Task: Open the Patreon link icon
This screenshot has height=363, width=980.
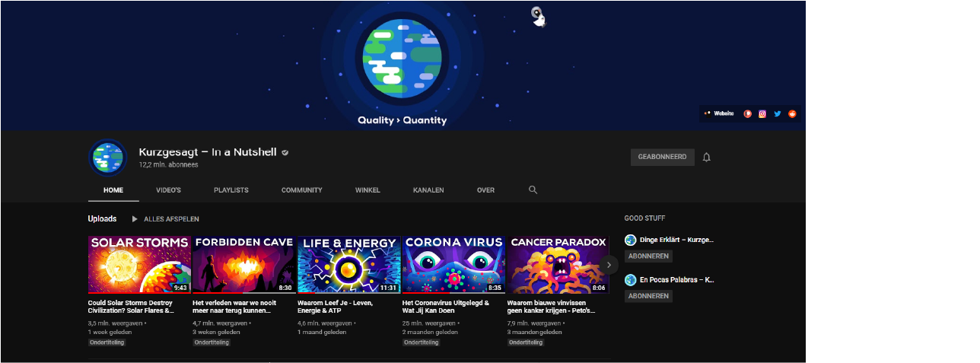Action: (747, 113)
